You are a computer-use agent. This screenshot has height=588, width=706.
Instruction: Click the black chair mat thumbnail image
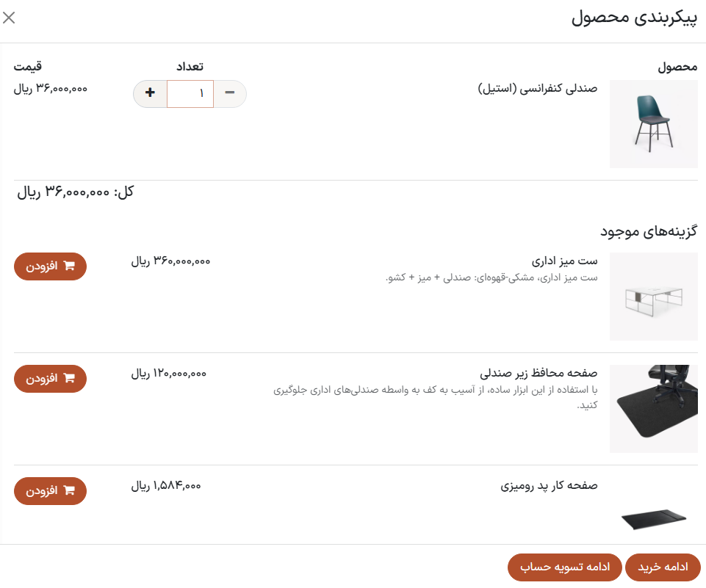tap(653, 408)
